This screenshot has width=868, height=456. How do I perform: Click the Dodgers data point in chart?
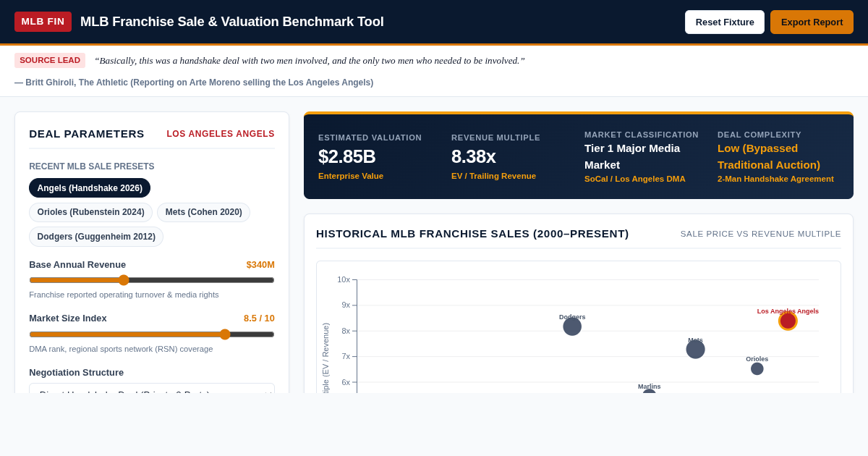point(572,326)
